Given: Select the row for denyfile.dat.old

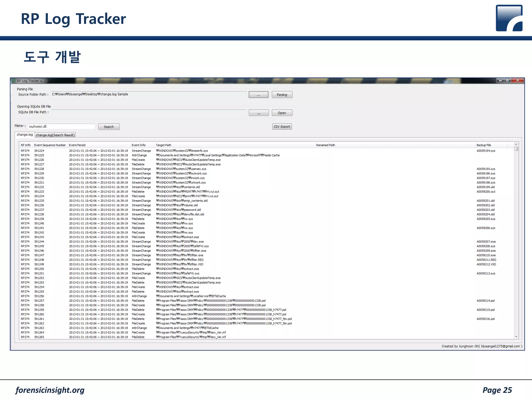Looking at the screenshot, I should (x=266, y=214).
